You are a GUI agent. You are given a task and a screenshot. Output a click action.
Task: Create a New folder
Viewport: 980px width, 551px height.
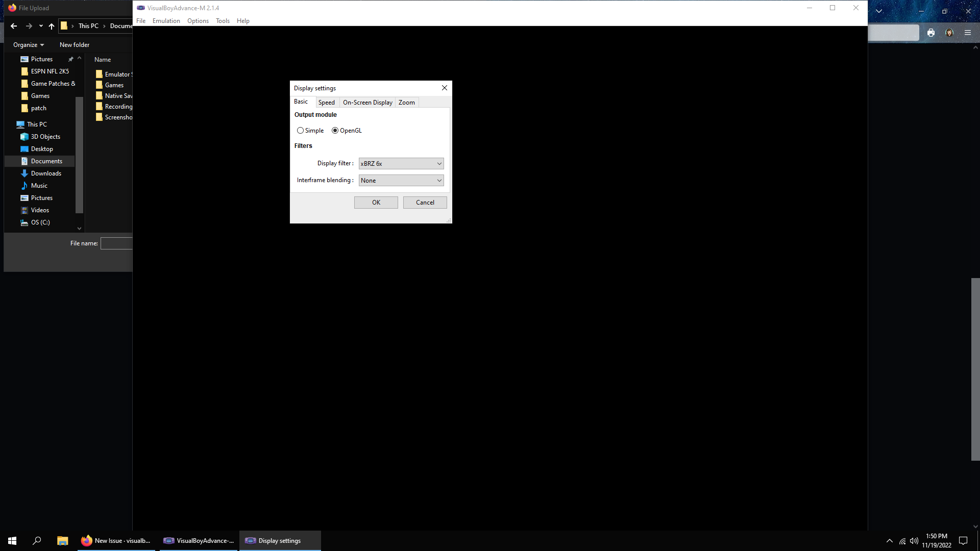(x=74, y=44)
